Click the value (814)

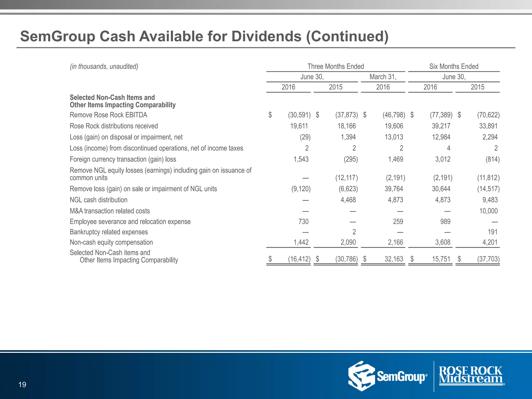(x=493, y=159)
